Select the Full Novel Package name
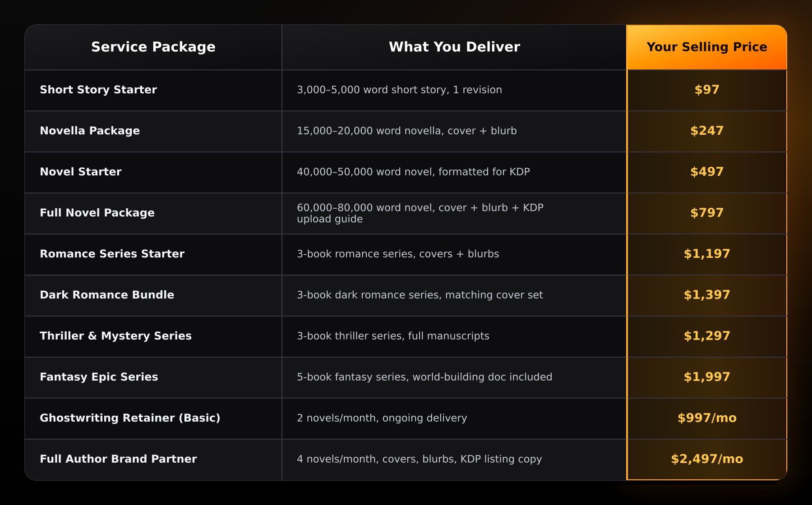812x505 pixels. (97, 213)
